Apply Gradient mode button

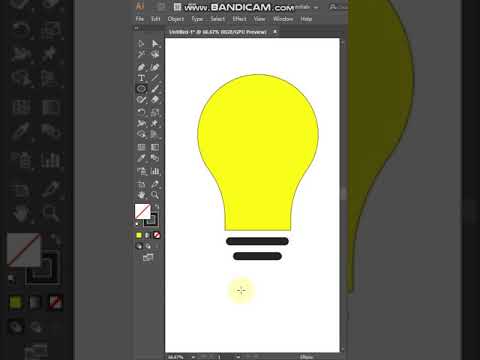coord(148,235)
